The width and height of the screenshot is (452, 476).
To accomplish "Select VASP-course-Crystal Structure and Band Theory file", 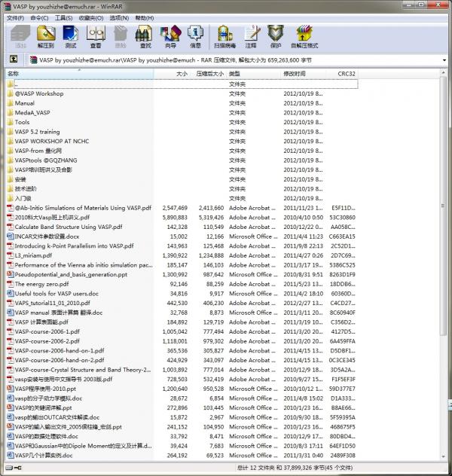I will coord(182,370).
